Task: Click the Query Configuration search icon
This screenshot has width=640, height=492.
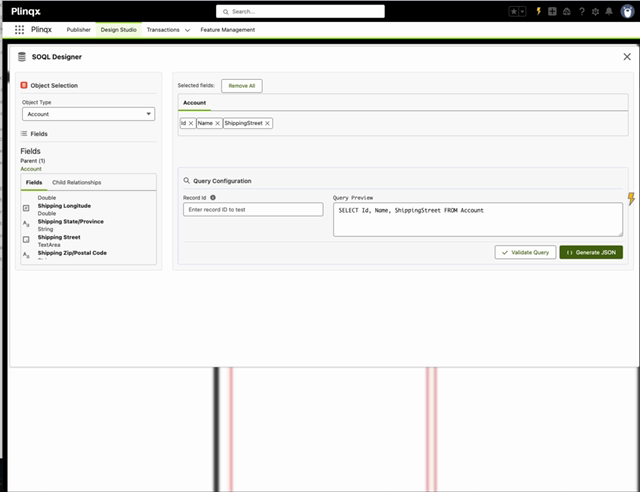Action: pyautogui.click(x=187, y=180)
